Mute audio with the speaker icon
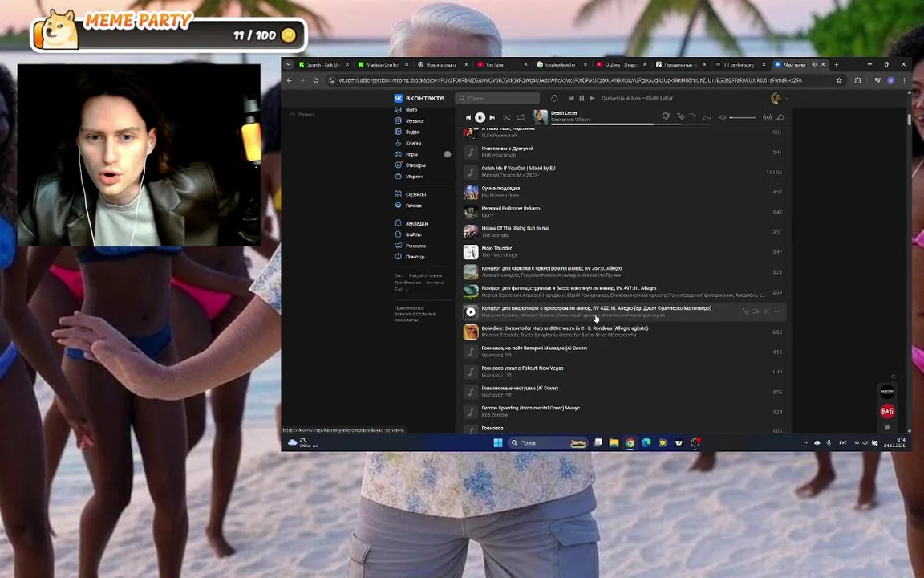 click(723, 117)
